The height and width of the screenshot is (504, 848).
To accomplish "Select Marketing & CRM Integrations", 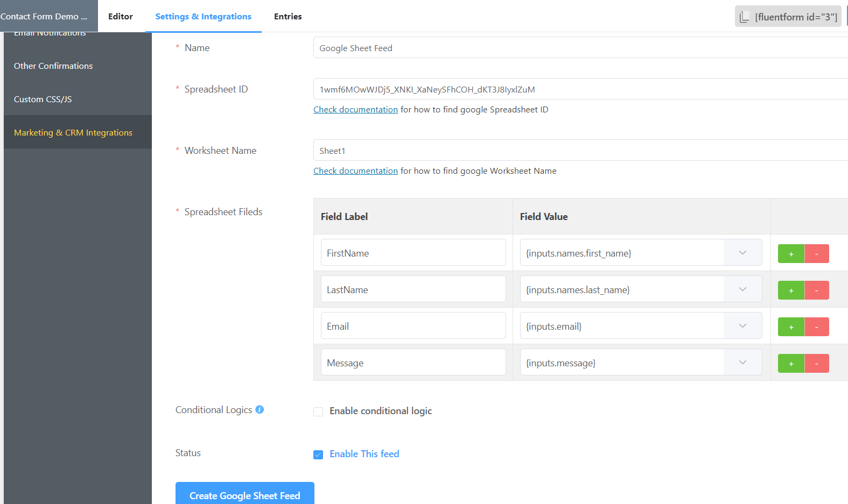I will point(78,132).
